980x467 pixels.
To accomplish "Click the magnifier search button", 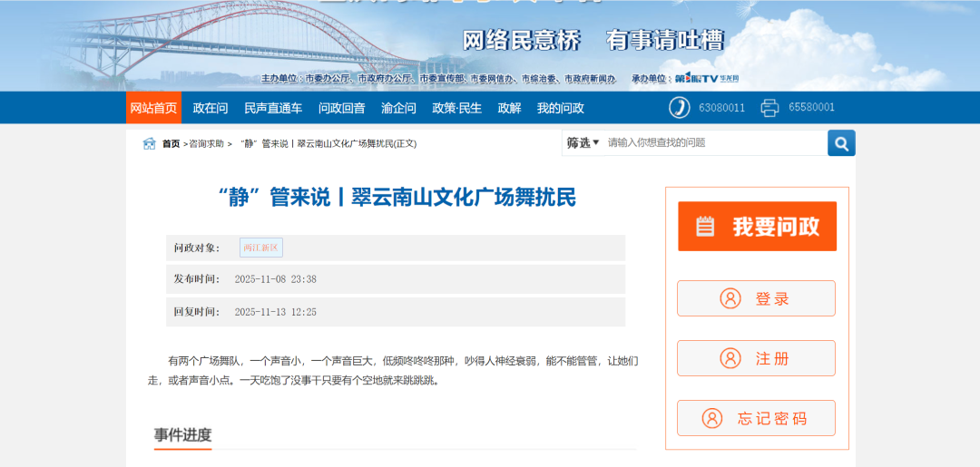I will pyautogui.click(x=841, y=143).
